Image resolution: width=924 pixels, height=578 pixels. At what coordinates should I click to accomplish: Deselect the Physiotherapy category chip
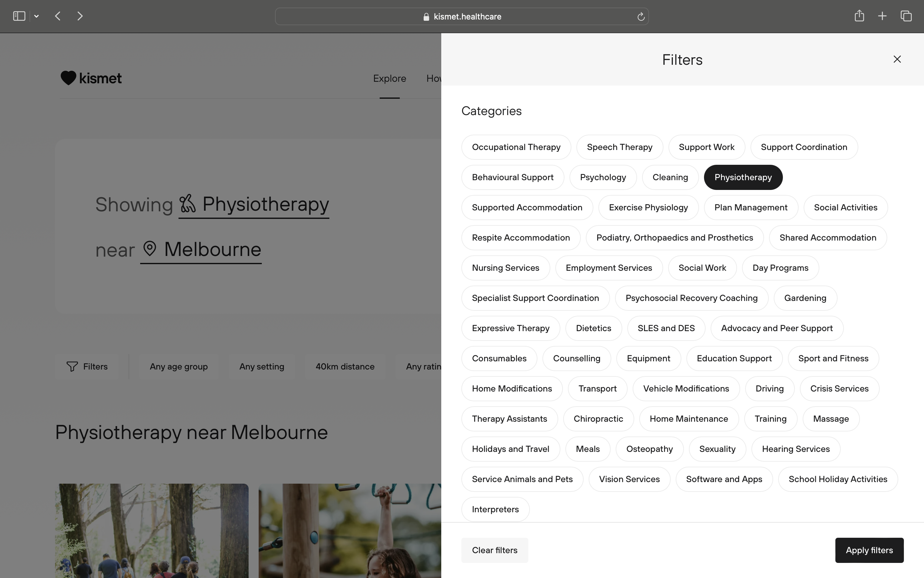743,177
